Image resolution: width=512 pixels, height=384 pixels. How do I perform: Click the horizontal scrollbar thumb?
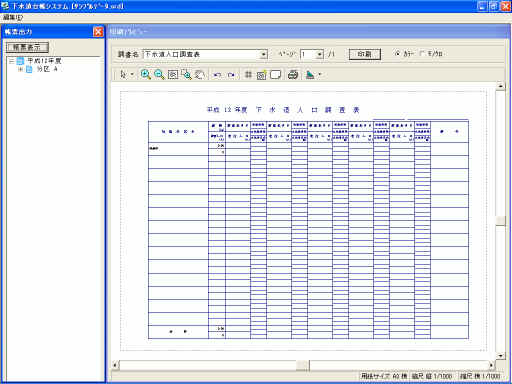(302, 365)
